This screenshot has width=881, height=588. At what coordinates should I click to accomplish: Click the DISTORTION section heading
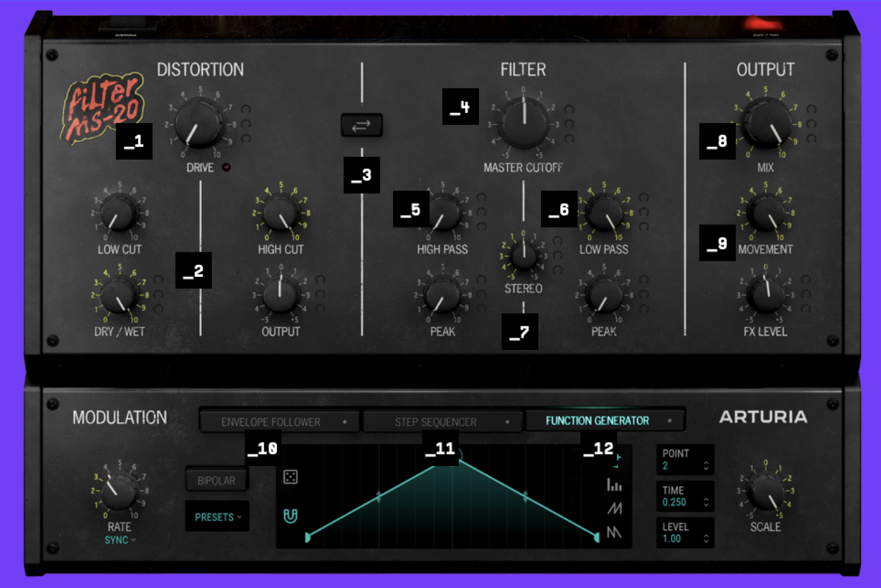(200, 70)
